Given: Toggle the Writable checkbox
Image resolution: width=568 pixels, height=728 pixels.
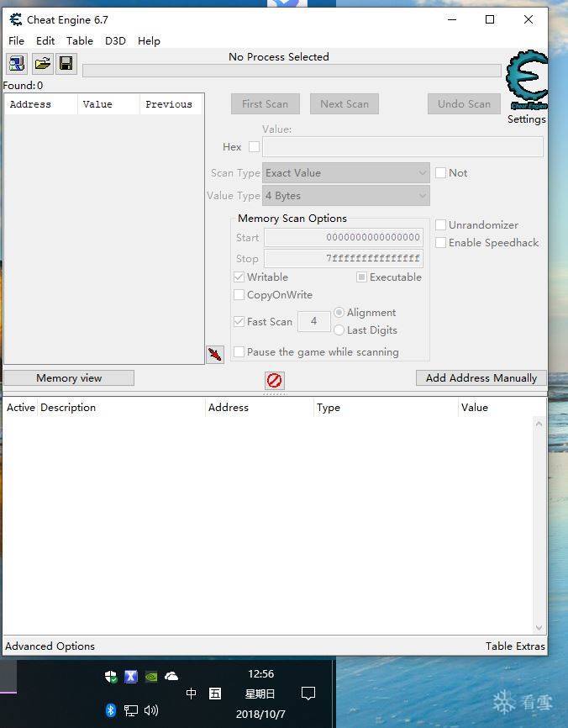Looking at the screenshot, I should [x=239, y=277].
